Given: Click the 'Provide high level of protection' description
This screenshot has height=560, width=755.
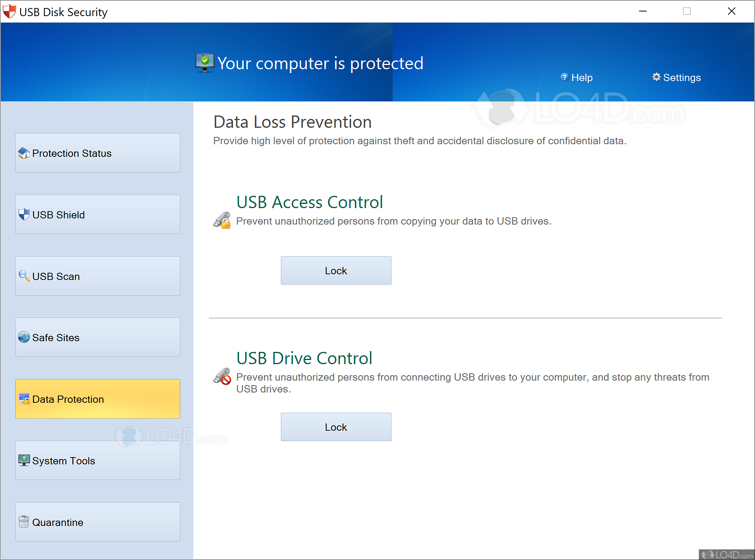Looking at the screenshot, I should [420, 141].
